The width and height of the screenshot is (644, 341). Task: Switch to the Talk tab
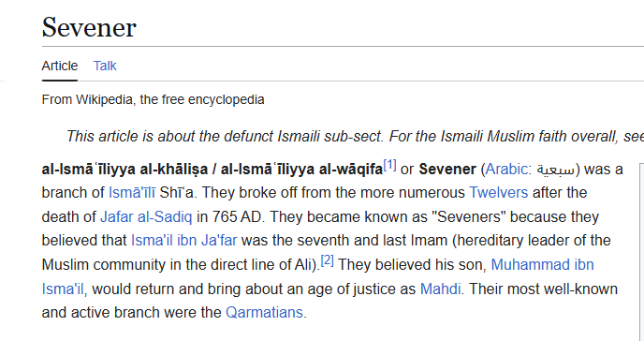click(x=105, y=66)
